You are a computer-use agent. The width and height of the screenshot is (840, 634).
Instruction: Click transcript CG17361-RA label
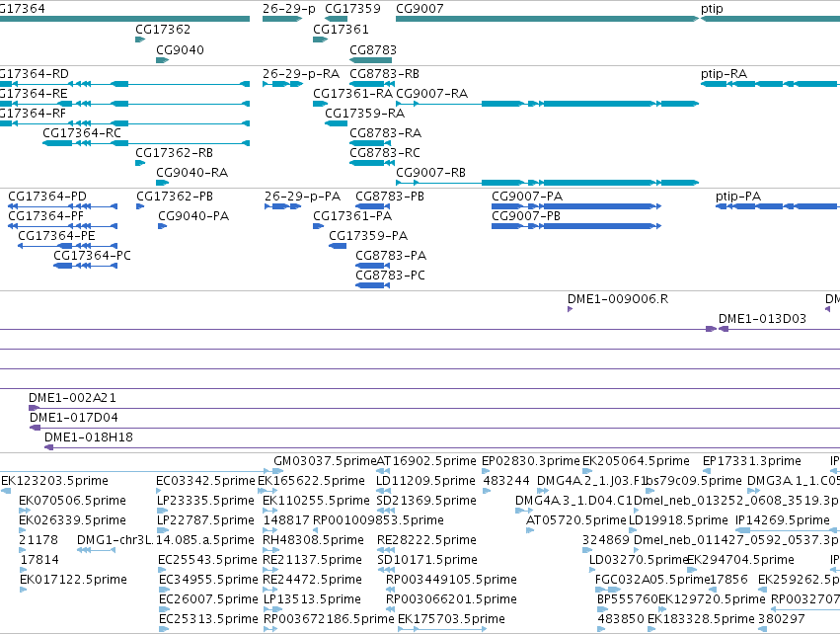pos(353,93)
